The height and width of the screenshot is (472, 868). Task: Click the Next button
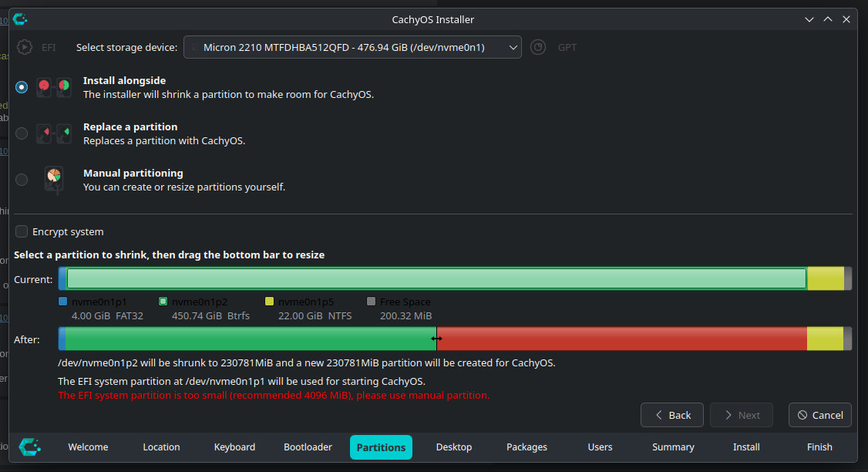742,415
